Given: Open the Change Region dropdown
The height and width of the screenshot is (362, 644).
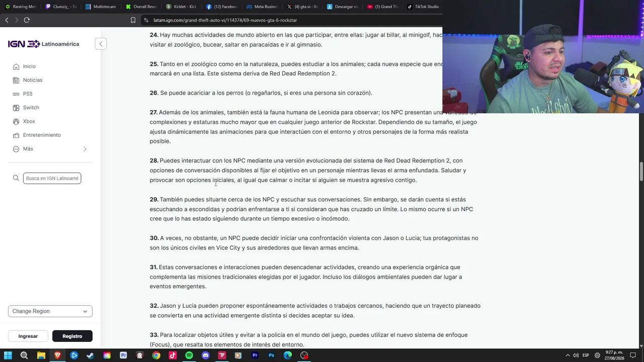Looking at the screenshot, I should [x=50, y=311].
